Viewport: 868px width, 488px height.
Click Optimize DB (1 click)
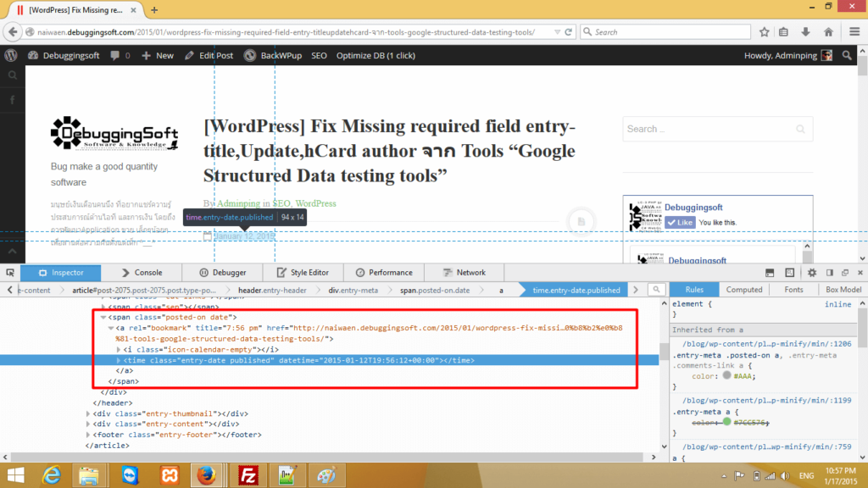click(x=376, y=55)
